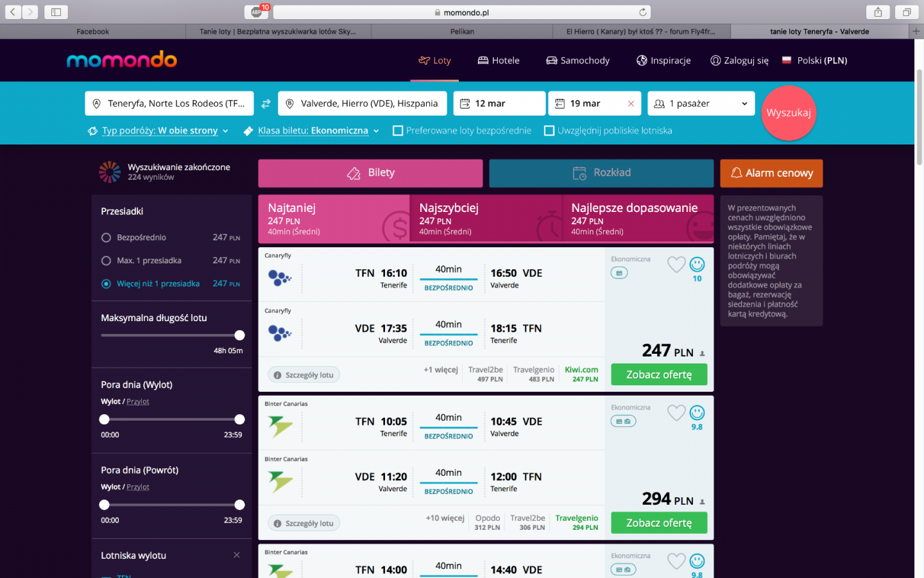This screenshot has height=578, width=924.
Task: Sort by the Najszybciej tab
Action: pyautogui.click(x=485, y=219)
